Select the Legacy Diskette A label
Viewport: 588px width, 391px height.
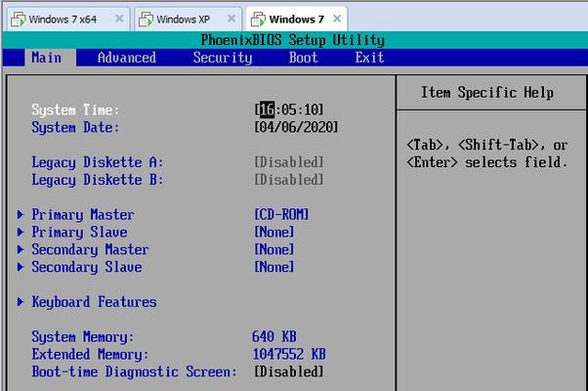pyautogui.click(x=98, y=162)
